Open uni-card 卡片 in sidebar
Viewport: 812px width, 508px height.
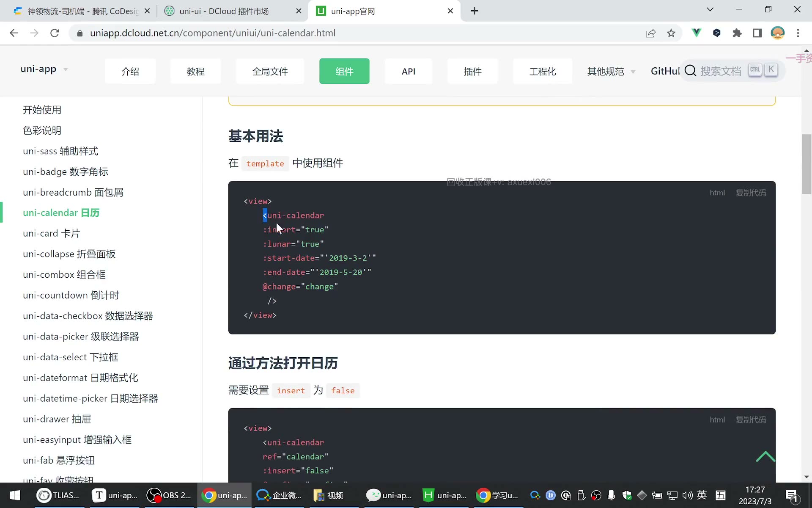[52, 234]
